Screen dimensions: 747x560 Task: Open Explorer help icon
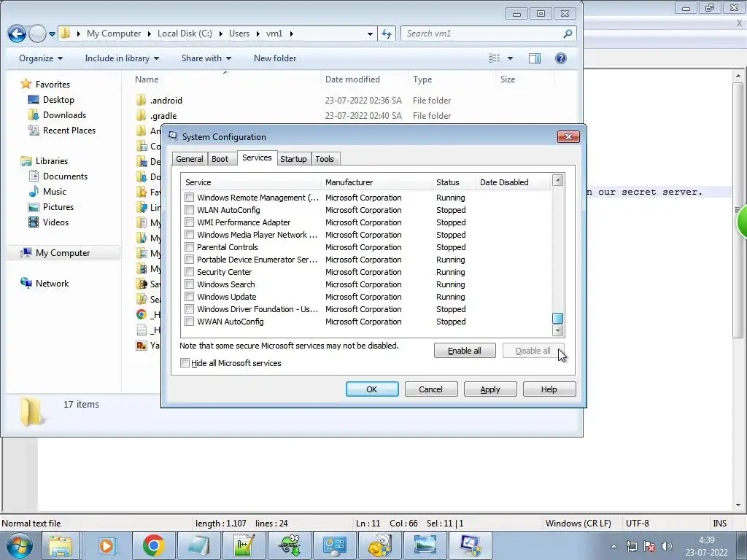tap(561, 58)
